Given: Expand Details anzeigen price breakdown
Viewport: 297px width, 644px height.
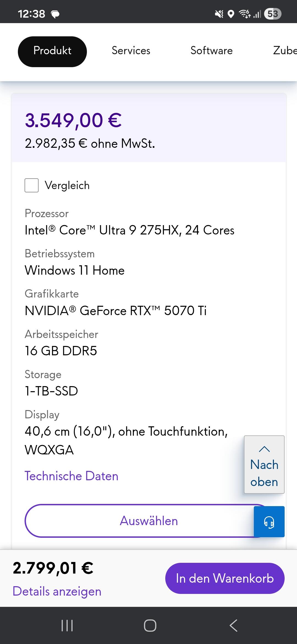Looking at the screenshot, I should [57, 591].
